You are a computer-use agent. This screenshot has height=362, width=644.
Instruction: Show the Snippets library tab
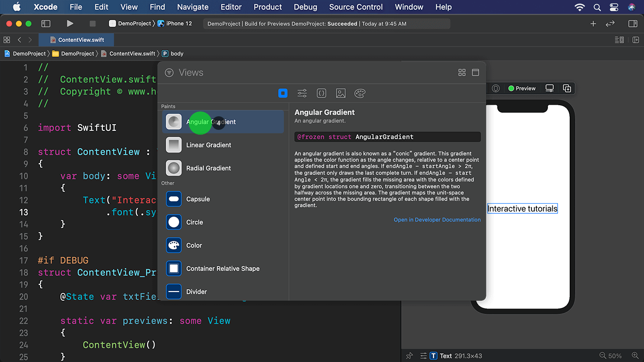[x=322, y=93]
